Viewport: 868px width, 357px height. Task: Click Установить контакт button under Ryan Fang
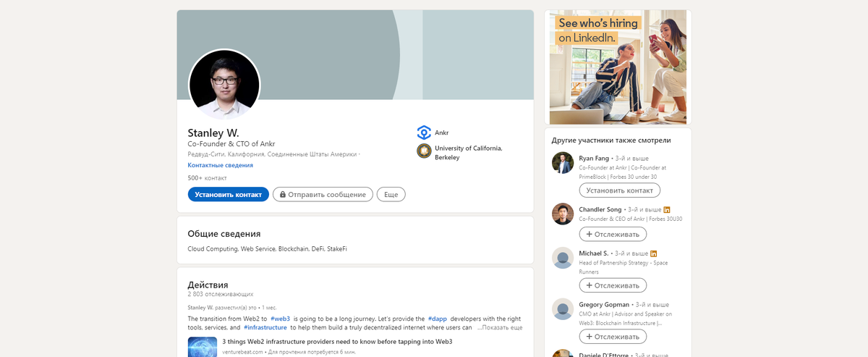(620, 190)
